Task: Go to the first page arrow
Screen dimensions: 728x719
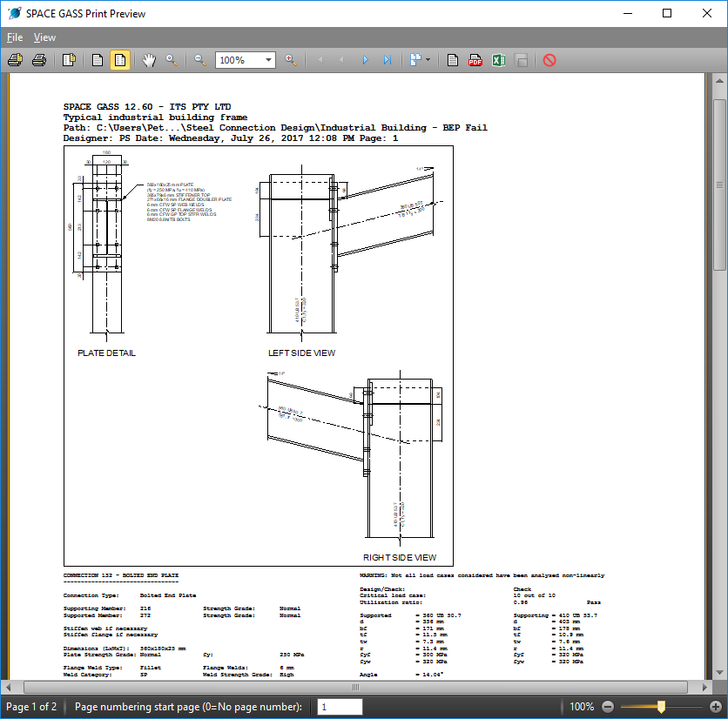Action: (320, 60)
